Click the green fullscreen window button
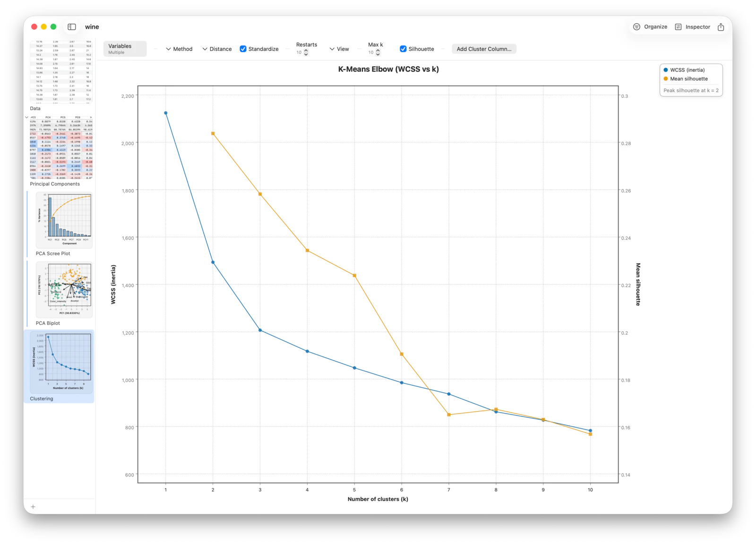The width and height of the screenshot is (756, 545). pos(53,27)
